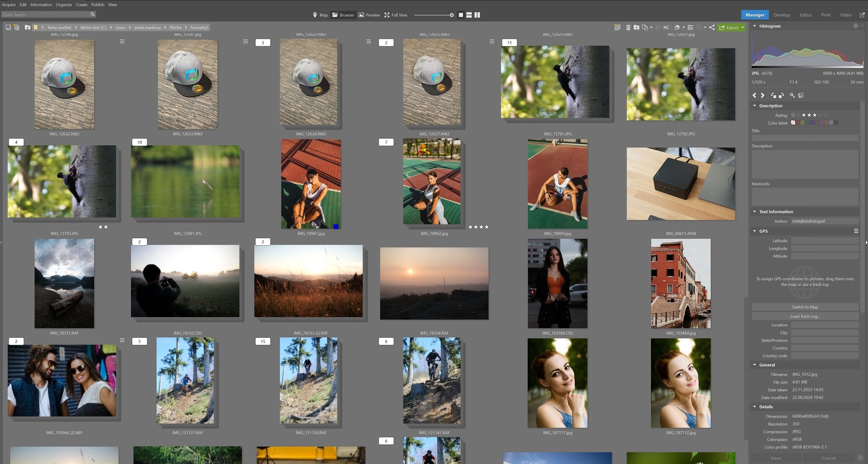The width and height of the screenshot is (868, 464).
Task: Open the Map view mode
Action: point(320,15)
